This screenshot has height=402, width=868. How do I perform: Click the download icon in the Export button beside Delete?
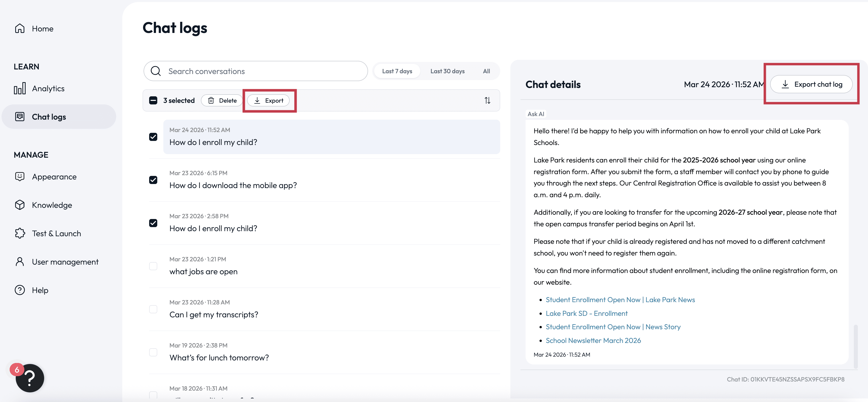click(257, 100)
